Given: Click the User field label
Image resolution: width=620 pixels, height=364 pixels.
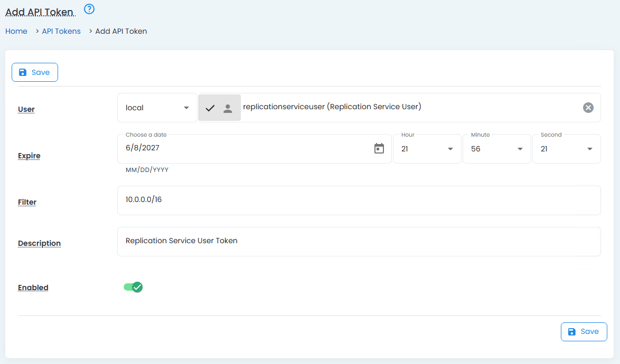Looking at the screenshot, I should click(x=26, y=109).
